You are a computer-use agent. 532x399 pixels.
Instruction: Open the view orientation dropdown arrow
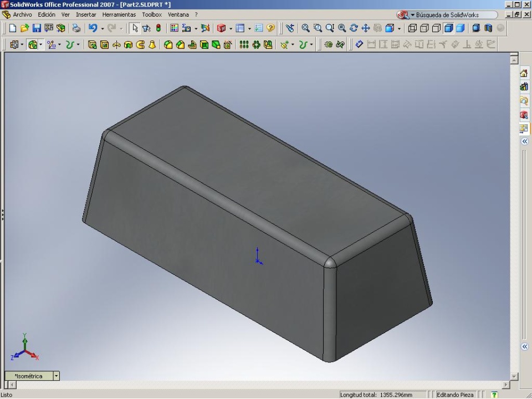[x=399, y=28]
